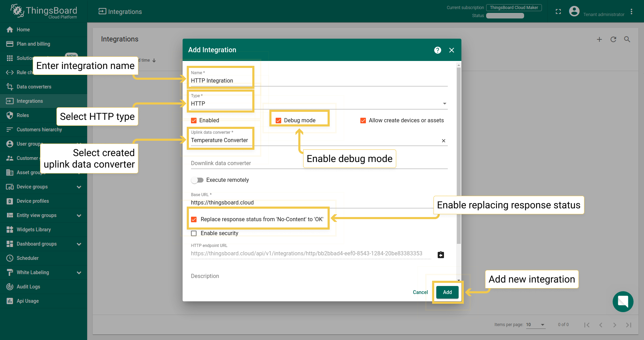Click into the Description field

tap(319, 276)
